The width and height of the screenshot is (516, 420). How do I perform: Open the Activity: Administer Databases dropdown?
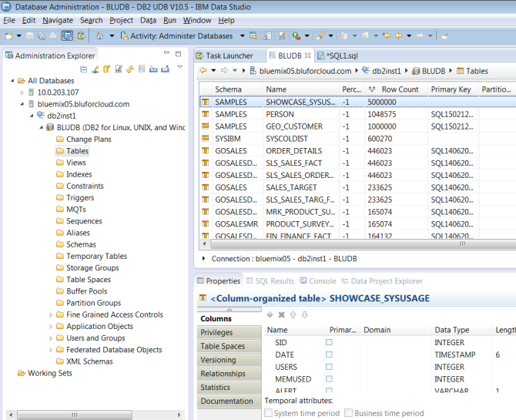[242, 36]
